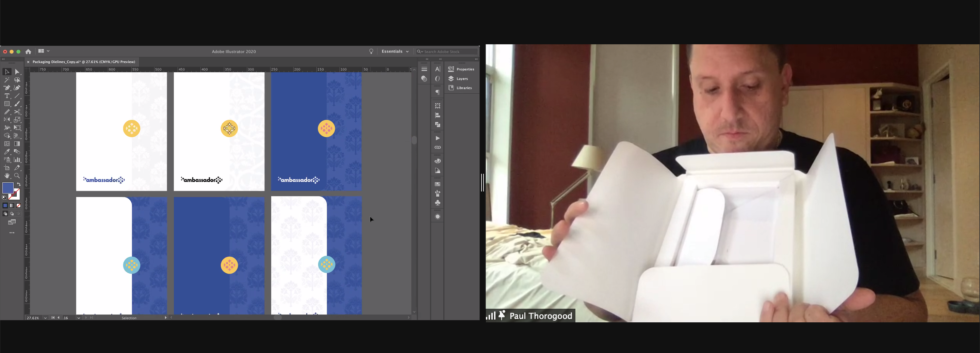Select the Curvature tool
Screen dimensions: 980x353
point(17,88)
